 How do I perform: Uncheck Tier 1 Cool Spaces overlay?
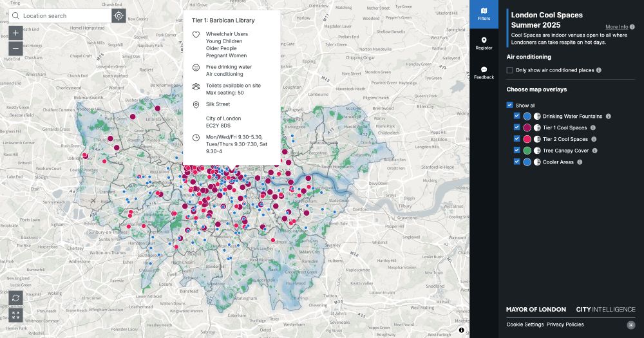pyautogui.click(x=517, y=127)
